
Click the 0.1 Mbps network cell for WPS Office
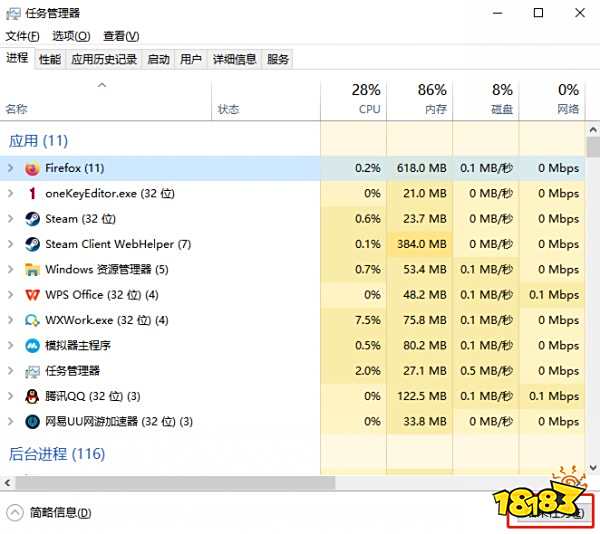point(552,295)
